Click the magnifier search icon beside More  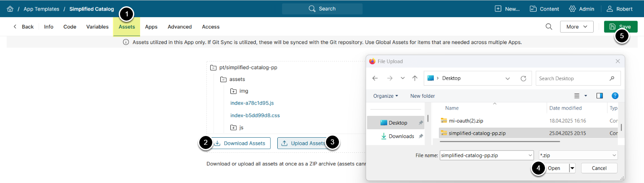pyautogui.click(x=549, y=27)
